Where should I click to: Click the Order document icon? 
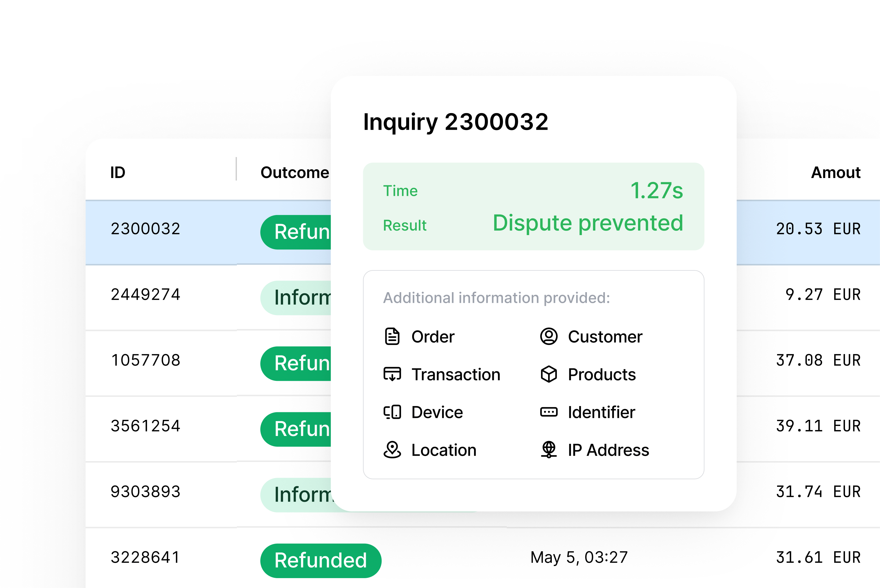392,336
